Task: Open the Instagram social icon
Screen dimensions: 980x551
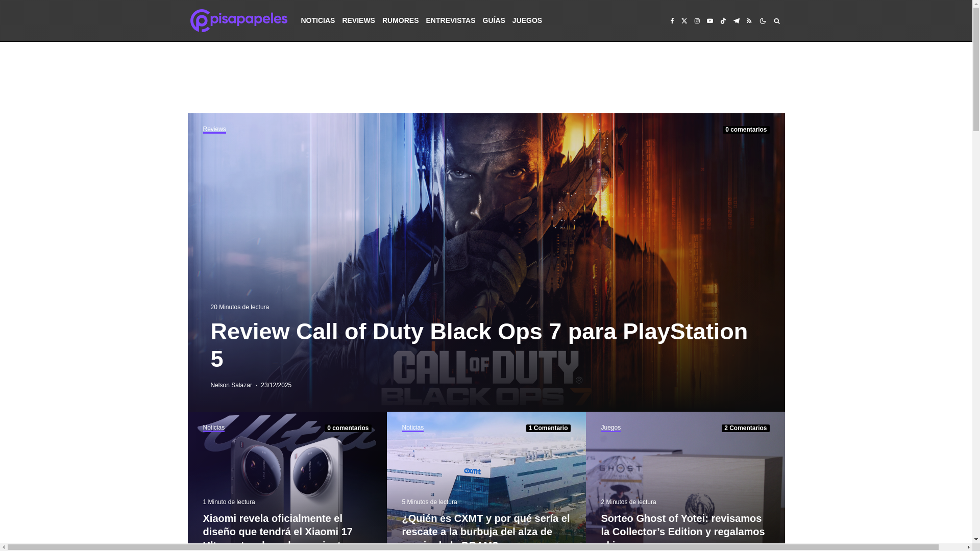Action: (x=697, y=21)
